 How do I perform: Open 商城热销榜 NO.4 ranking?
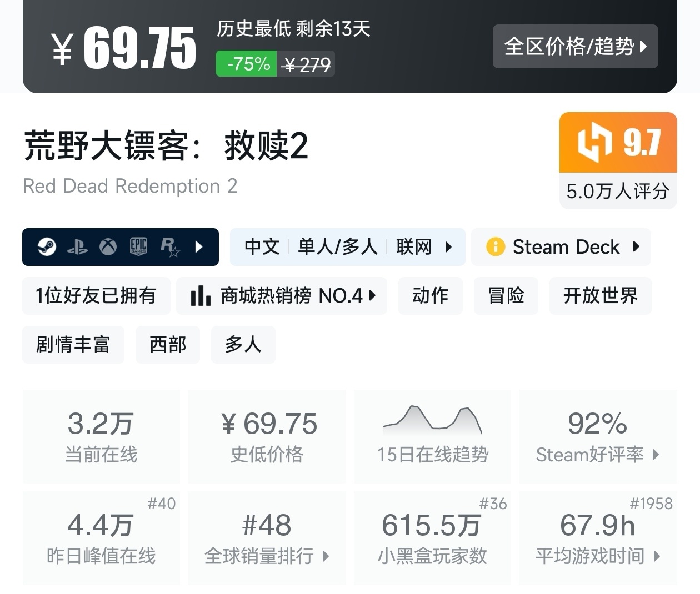(282, 296)
